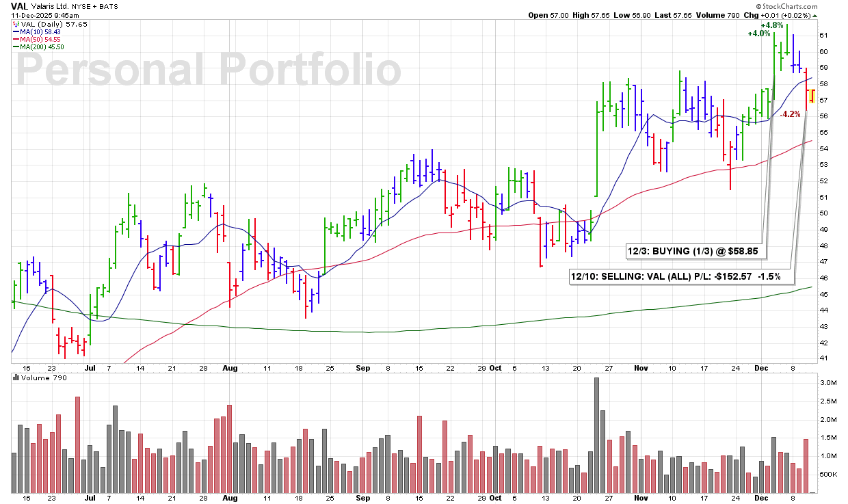Click the Open 57.00 header value
The image size is (848, 504).
(x=548, y=15)
